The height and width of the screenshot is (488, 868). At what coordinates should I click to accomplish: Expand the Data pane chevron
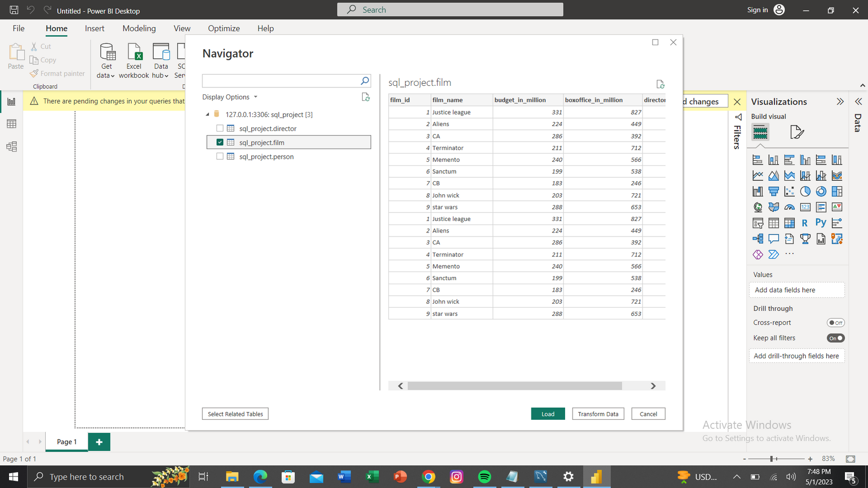tap(858, 101)
